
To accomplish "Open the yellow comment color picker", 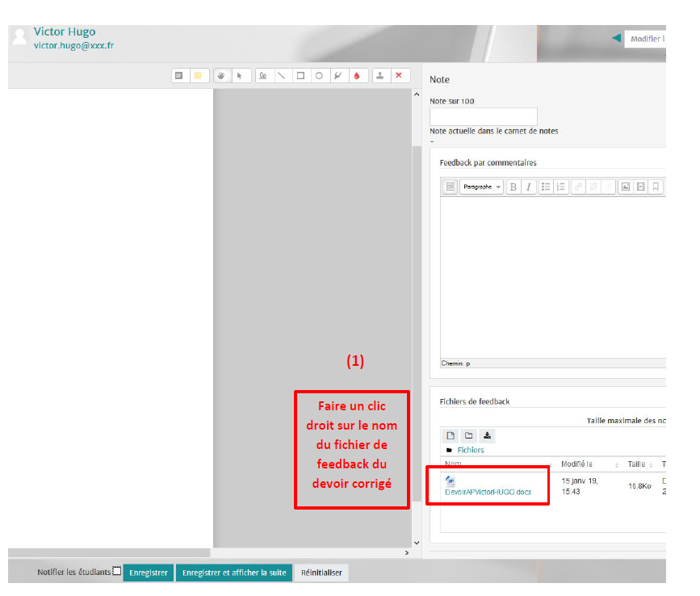I will click(x=197, y=76).
